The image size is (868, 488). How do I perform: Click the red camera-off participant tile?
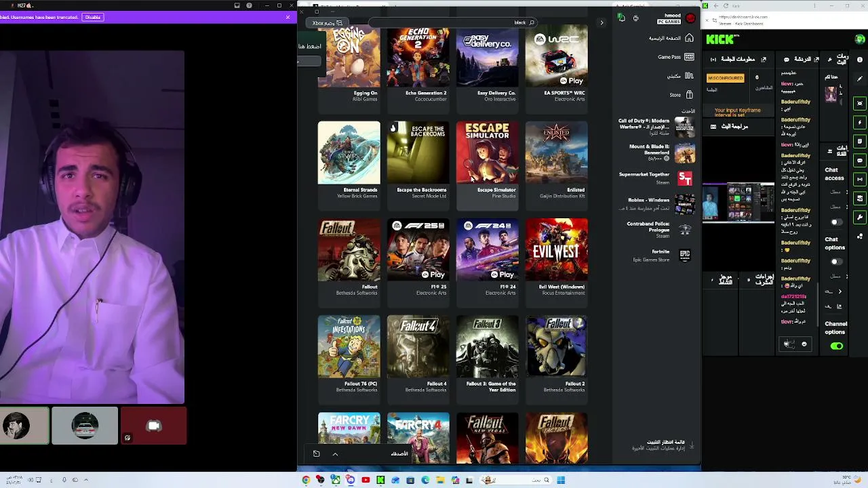pos(154,426)
